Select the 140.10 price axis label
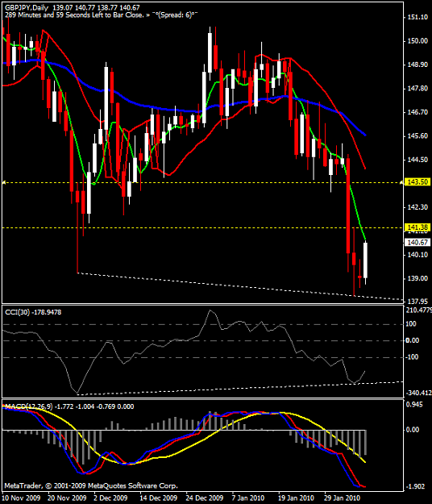 pos(417,255)
